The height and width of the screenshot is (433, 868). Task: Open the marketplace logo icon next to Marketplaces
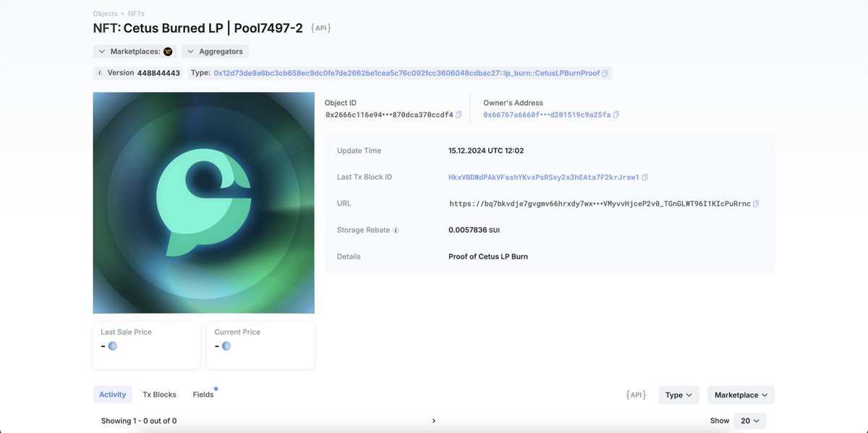168,51
